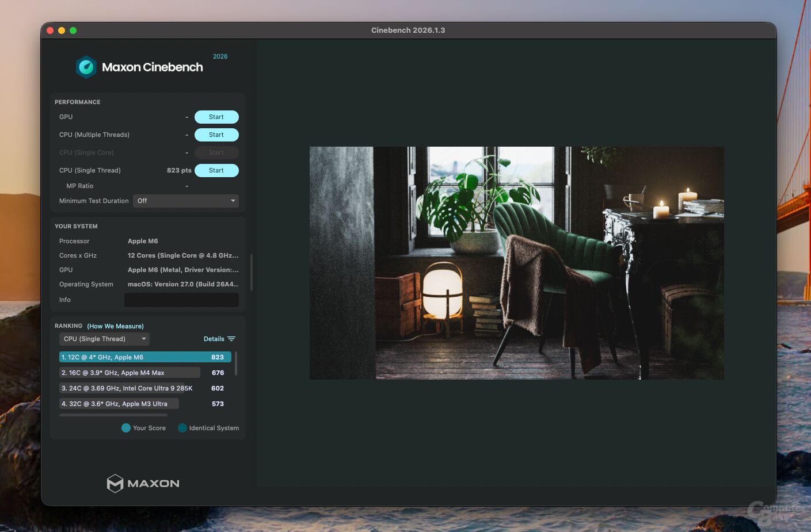This screenshot has height=532, width=811.
Task: Click the 'Minimum Test Duration' label
Action: [94, 201]
